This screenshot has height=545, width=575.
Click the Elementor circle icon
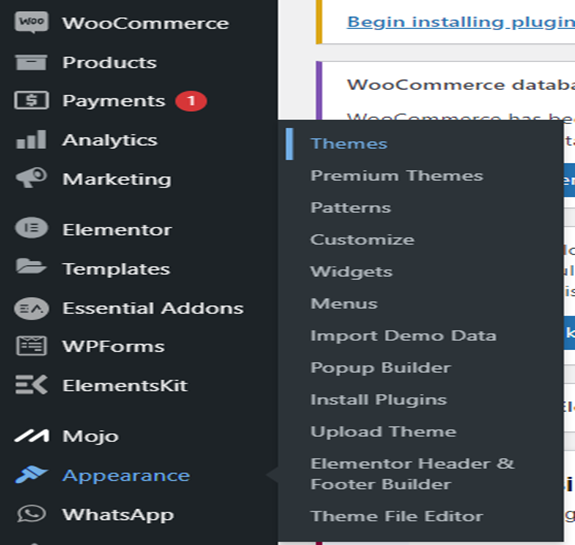click(31, 228)
